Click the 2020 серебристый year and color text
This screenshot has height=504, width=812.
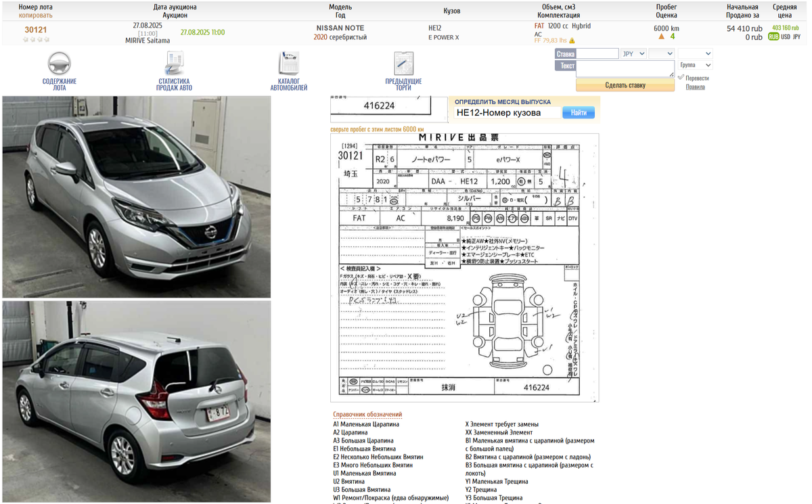point(340,37)
